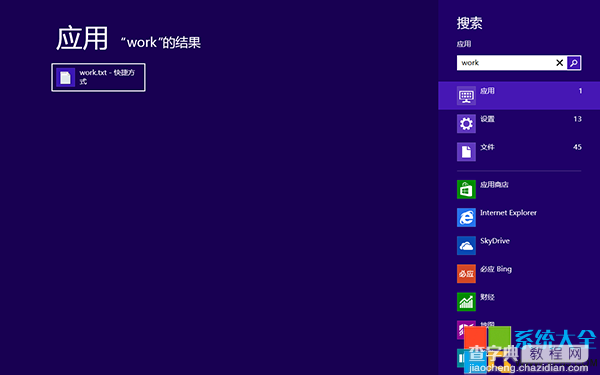The width and height of the screenshot is (600, 375).
Task: Click the work.txt document icon
Action: click(x=65, y=77)
